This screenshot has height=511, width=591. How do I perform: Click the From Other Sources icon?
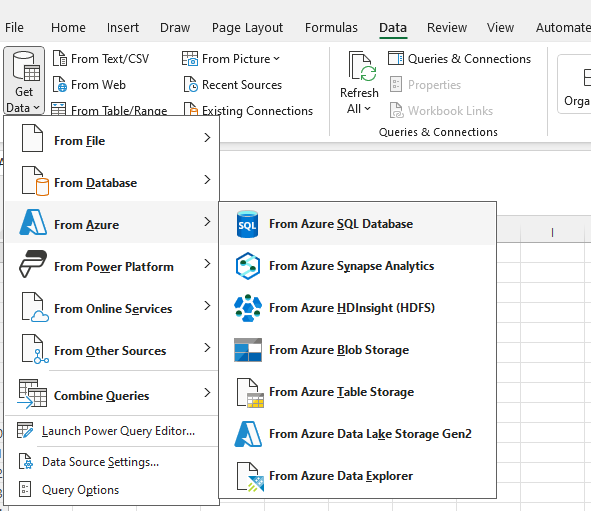(x=35, y=349)
